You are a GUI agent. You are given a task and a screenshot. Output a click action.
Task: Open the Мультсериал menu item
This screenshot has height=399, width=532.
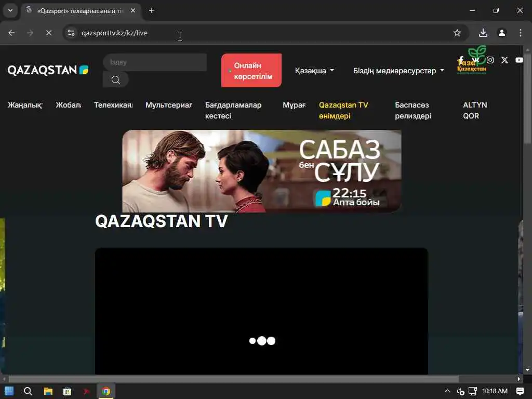[169, 105]
